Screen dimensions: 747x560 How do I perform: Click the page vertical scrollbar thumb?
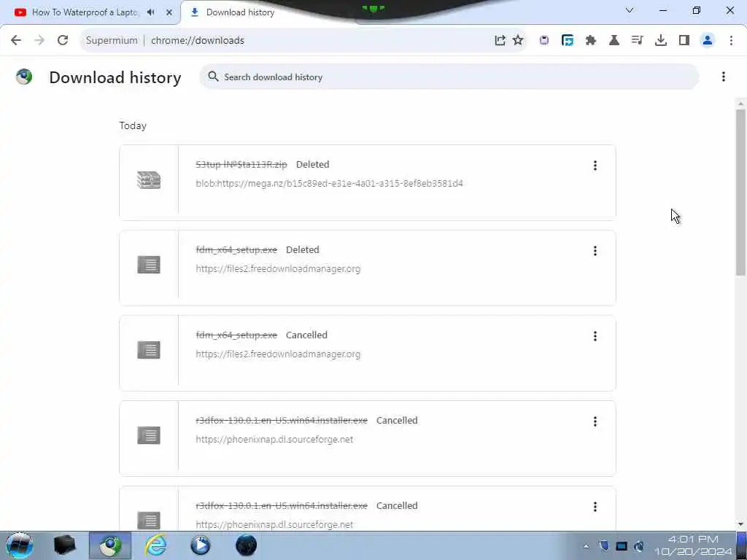(x=740, y=192)
